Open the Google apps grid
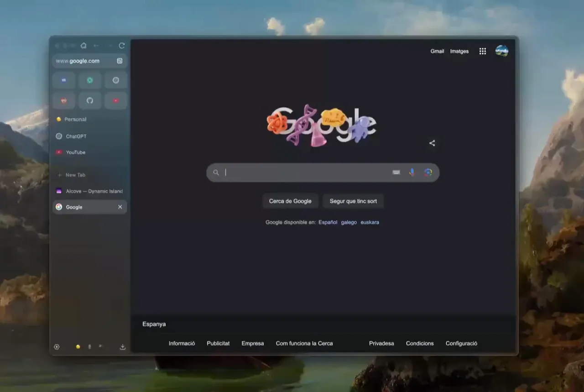Screen dimensions: 584x392 click(x=482, y=51)
